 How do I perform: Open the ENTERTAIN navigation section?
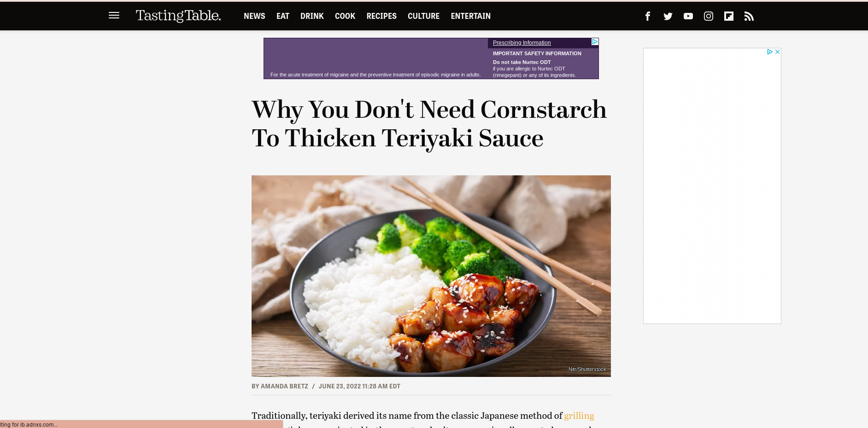point(470,16)
